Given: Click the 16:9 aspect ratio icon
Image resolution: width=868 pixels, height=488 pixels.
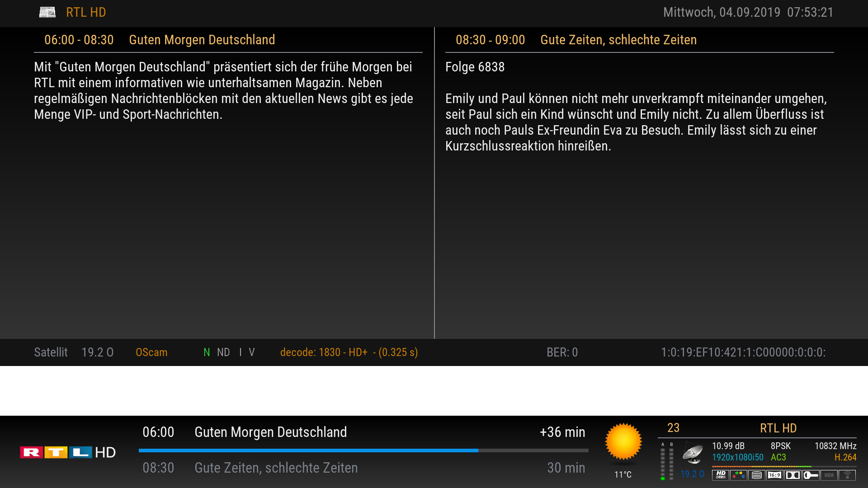Looking at the screenshot, I should 774,475.
